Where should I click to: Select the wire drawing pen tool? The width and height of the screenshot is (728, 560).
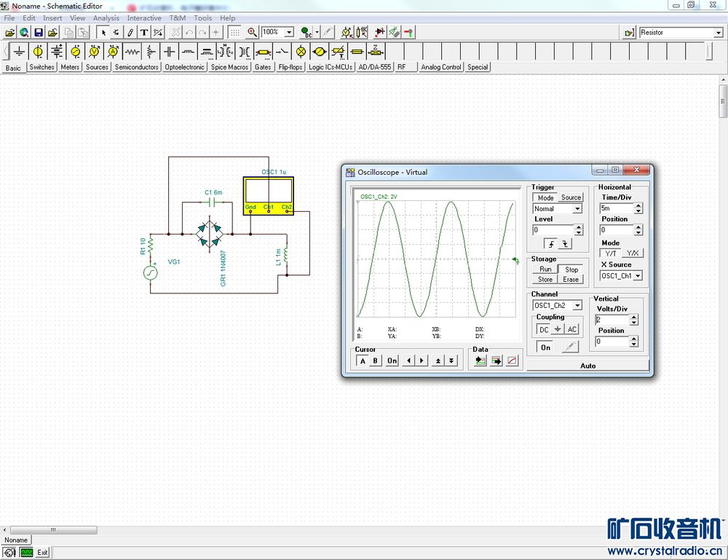[130, 32]
